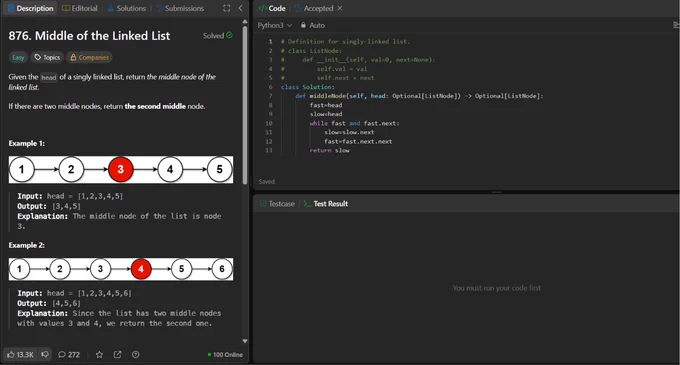Viewport: 680px width, 365px height.
Task: Click 'Input: head = [1,2,3,4,5]' text
Action: tap(70, 196)
